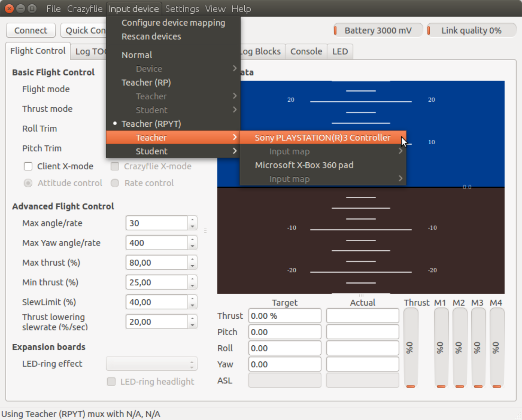
Task: Click the Max angle/rate field
Action: pos(157,223)
